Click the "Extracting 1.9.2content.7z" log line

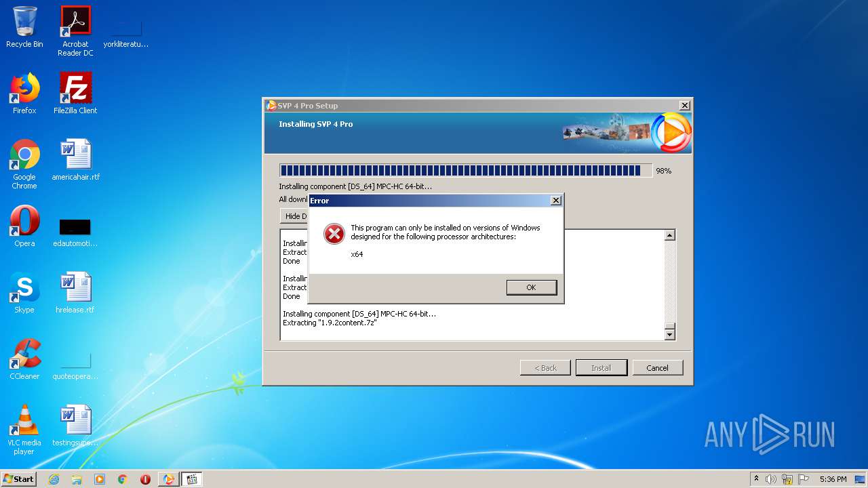click(330, 323)
